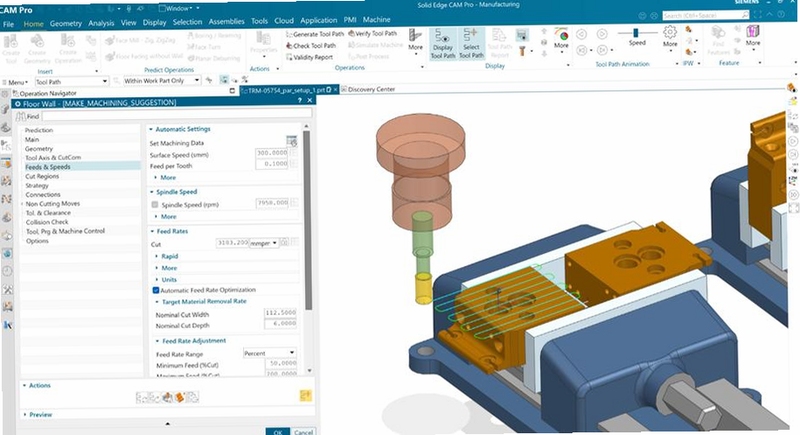800x435 pixels.
Task: Click Cancel in Floor Wall dialog
Action: 304,432
